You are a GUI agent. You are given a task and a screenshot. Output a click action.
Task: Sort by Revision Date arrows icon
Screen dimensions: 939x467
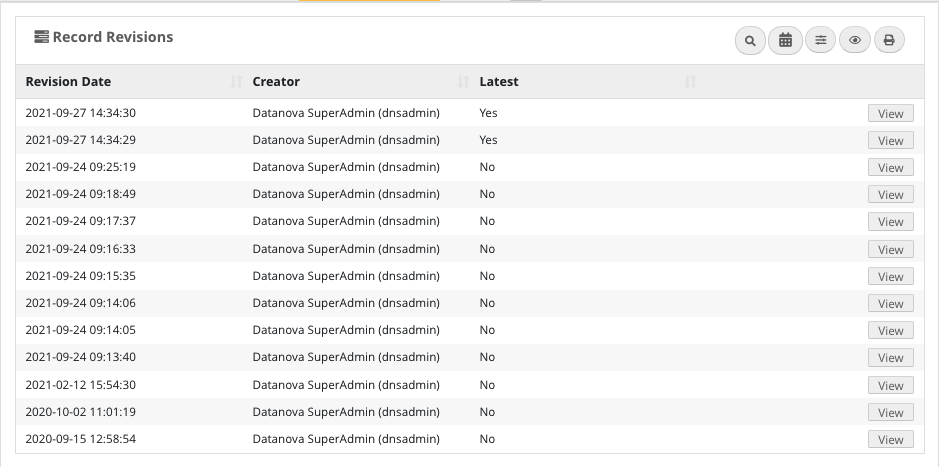[x=236, y=82]
